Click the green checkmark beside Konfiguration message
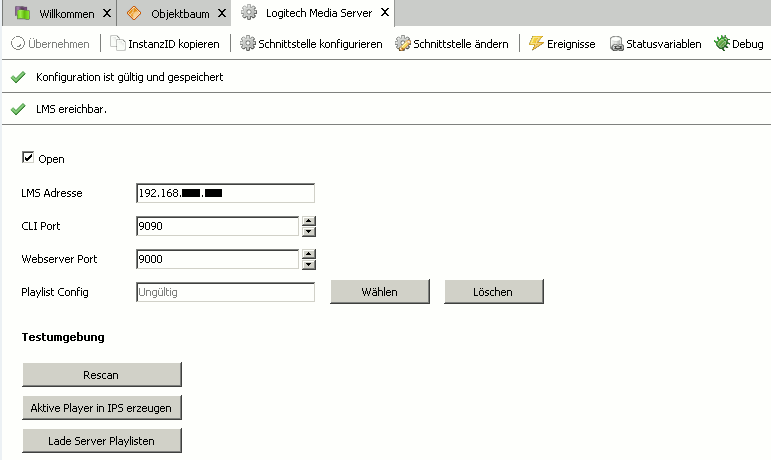The image size is (771, 460). [18, 77]
